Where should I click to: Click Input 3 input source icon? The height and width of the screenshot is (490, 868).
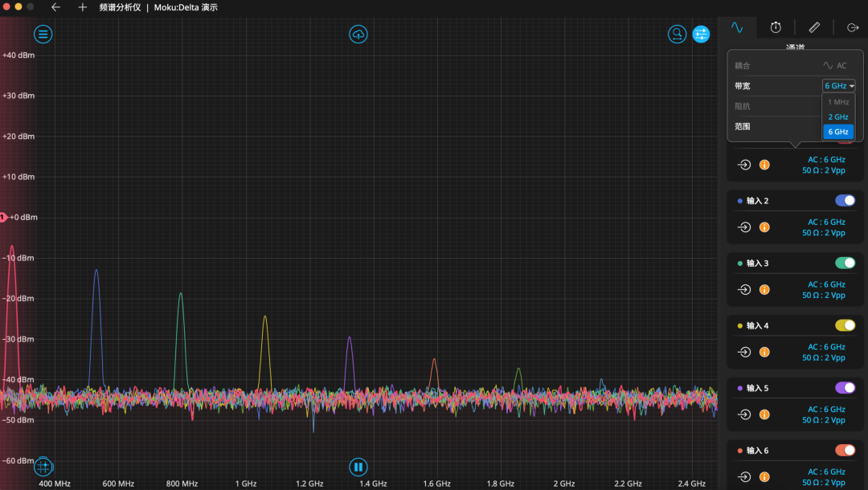tap(744, 290)
